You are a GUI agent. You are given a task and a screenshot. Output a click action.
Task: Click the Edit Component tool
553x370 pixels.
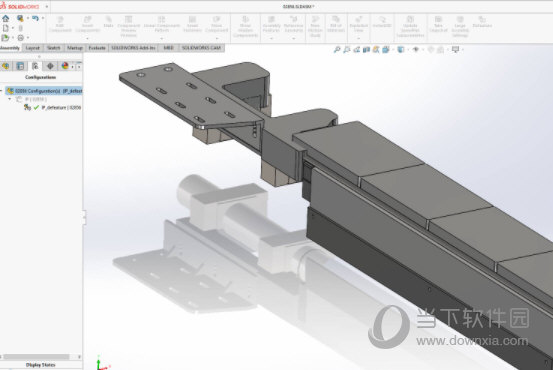(x=60, y=24)
